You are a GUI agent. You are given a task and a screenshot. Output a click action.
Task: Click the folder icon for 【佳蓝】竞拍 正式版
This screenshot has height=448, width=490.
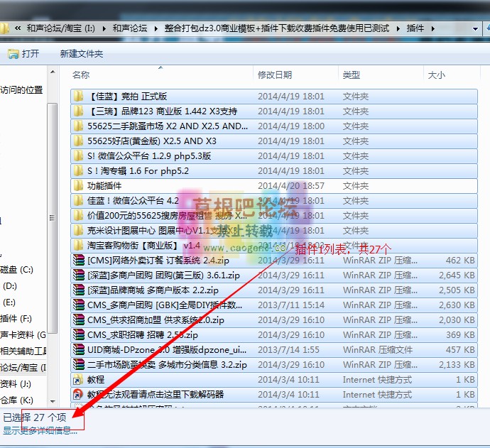(x=78, y=97)
